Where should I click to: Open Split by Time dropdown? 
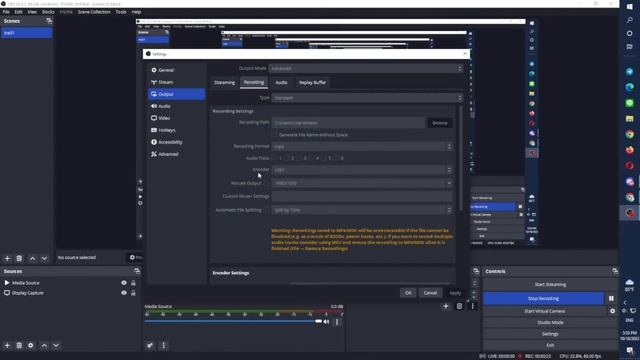click(362, 210)
